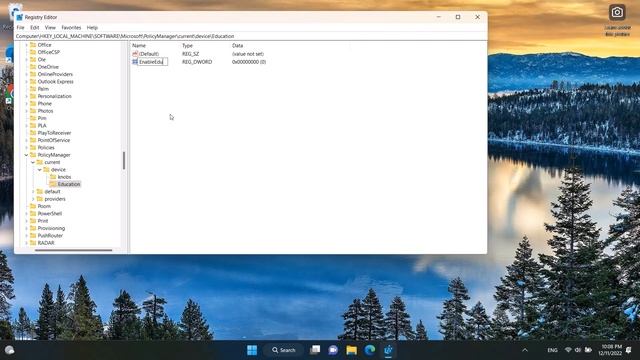Click the Registry Editor taskbar icon
The image size is (640, 360).
388,350
